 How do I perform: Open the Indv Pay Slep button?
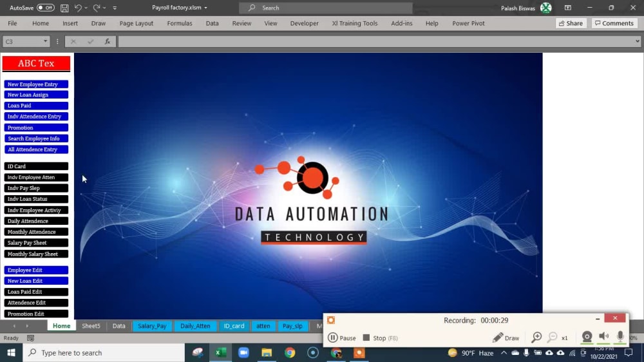point(36,188)
